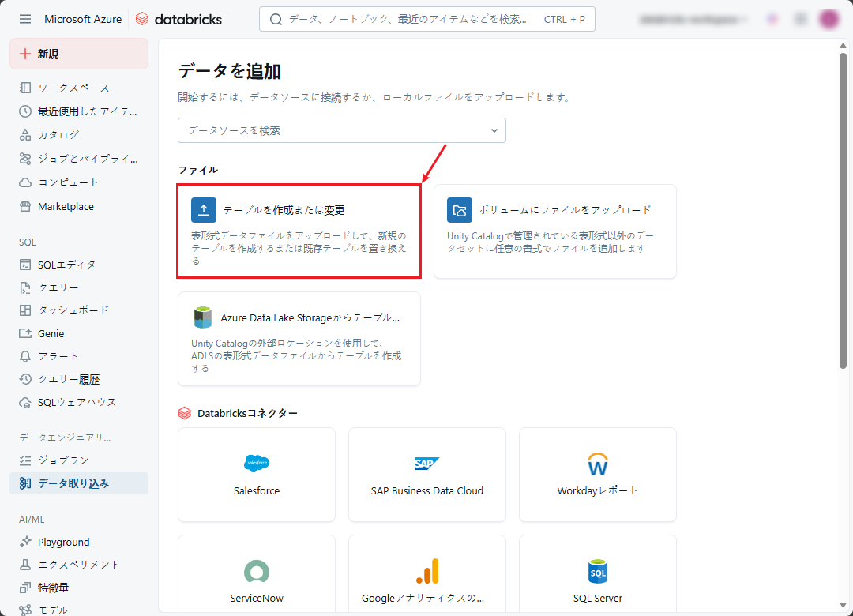
Task: Open the SQL Editor icon in sidebar
Action: pyautogui.click(x=25, y=265)
